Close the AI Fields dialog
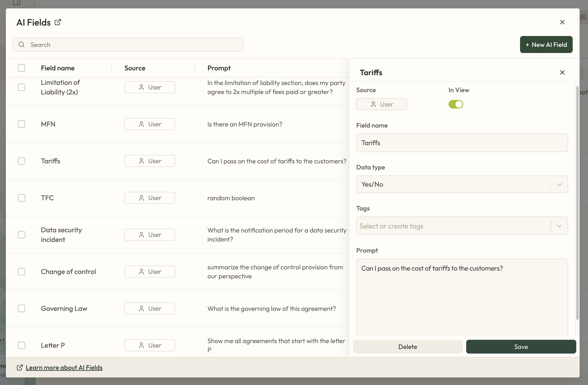The height and width of the screenshot is (385, 588). (x=562, y=22)
